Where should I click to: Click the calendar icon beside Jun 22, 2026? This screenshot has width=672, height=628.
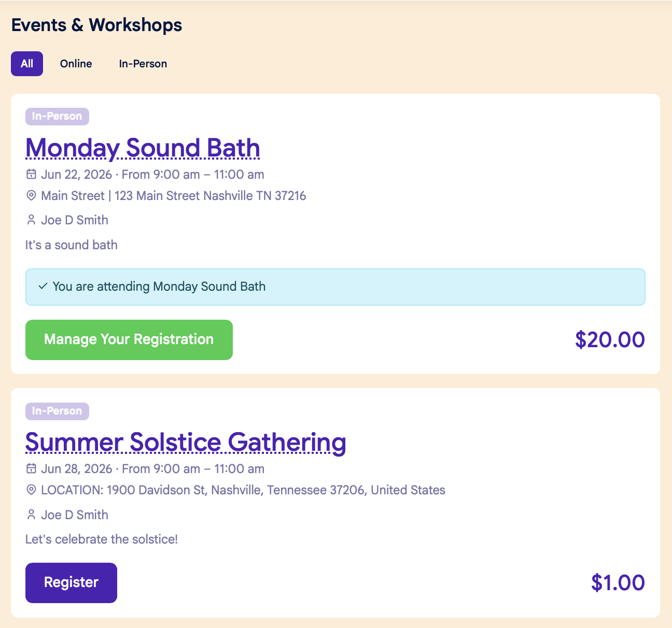pos(31,174)
